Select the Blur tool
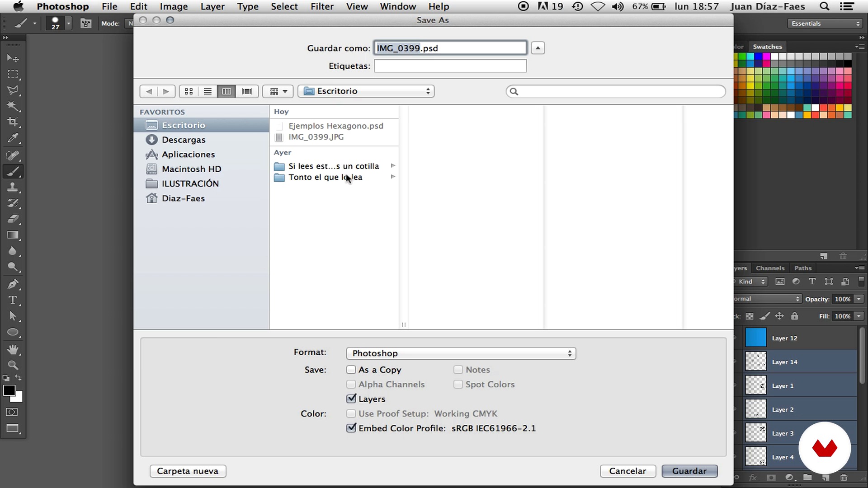The width and height of the screenshot is (868, 488). (x=13, y=251)
